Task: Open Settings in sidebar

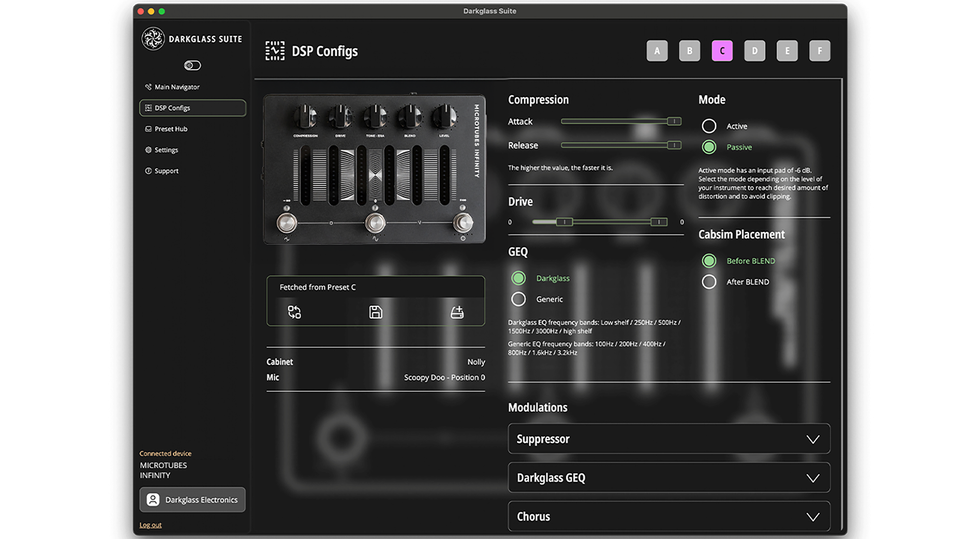Action: [193, 150]
